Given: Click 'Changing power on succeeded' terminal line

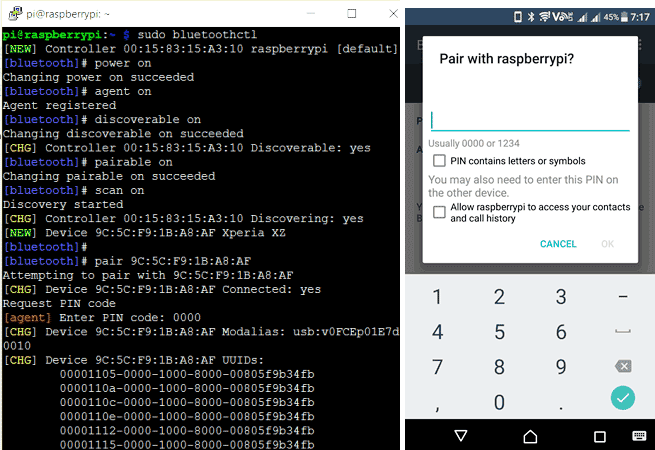Looking at the screenshot, I should (99, 77).
